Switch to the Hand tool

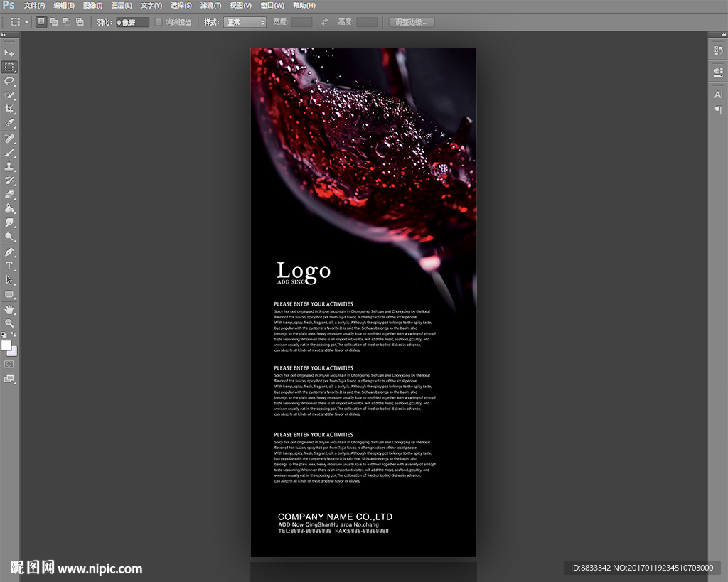coord(9,309)
